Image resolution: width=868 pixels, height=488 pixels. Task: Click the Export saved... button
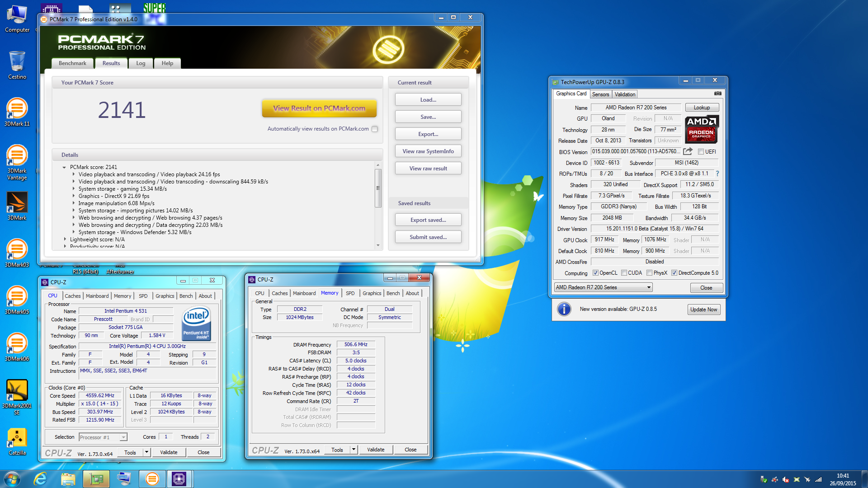(428, 220)
